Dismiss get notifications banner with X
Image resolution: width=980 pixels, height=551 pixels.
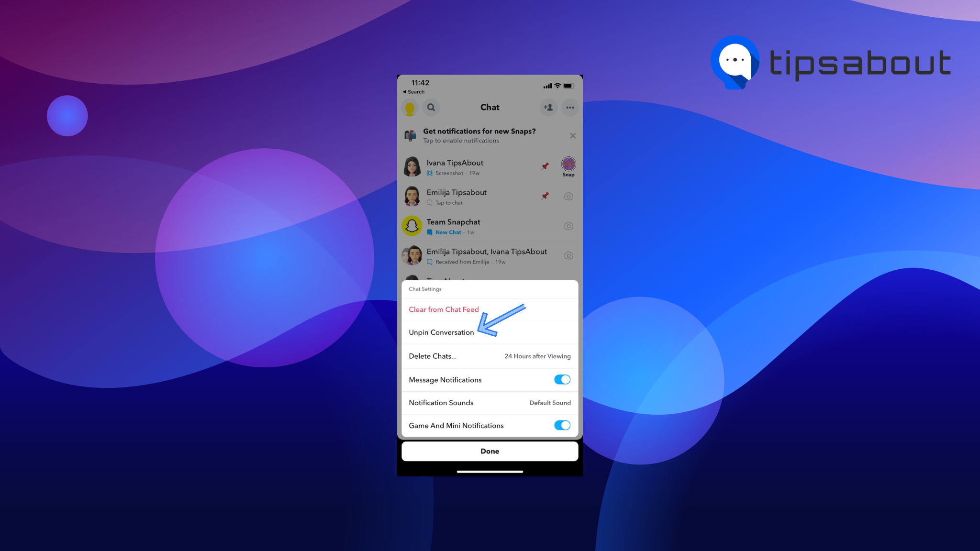573,136
